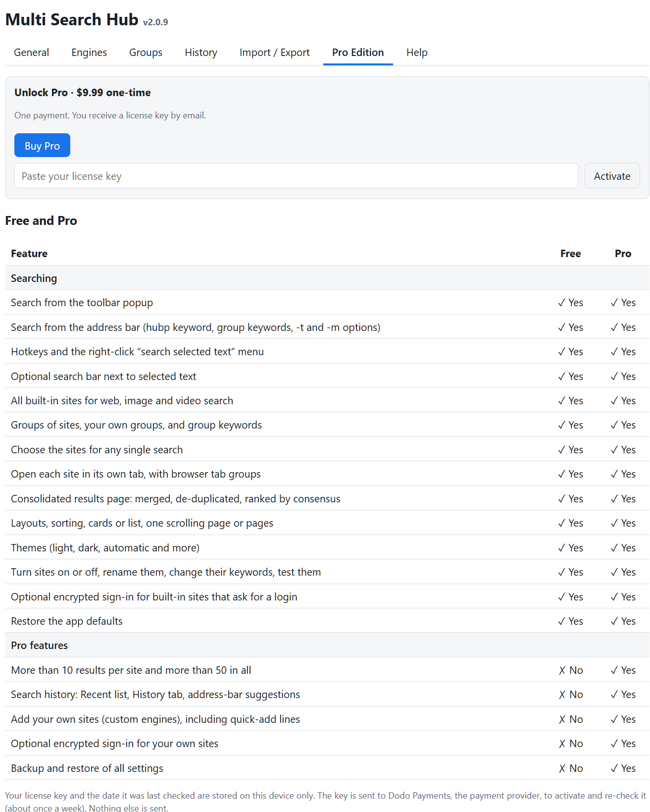Click the Buy Pro button
Image resolution: width=650 pixels, height=812 pixels.
pos(42,146)
